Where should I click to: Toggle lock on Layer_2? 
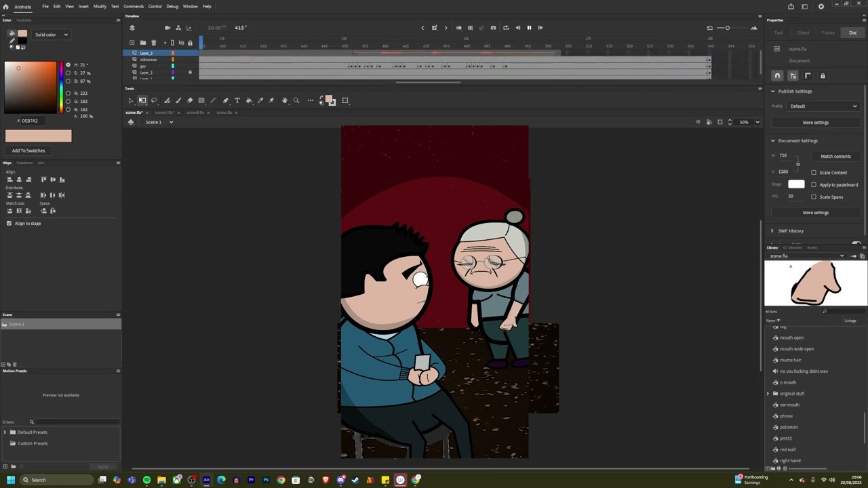pos(190,73)
